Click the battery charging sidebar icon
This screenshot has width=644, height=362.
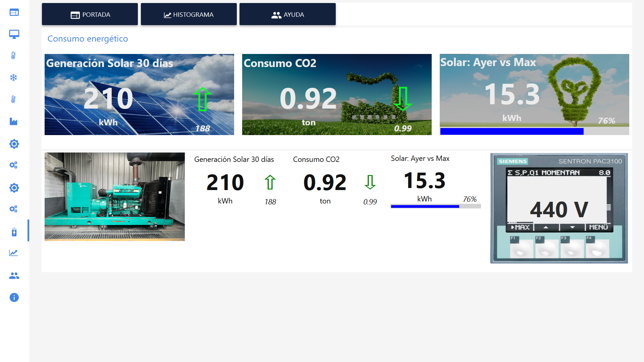[14, 232]
